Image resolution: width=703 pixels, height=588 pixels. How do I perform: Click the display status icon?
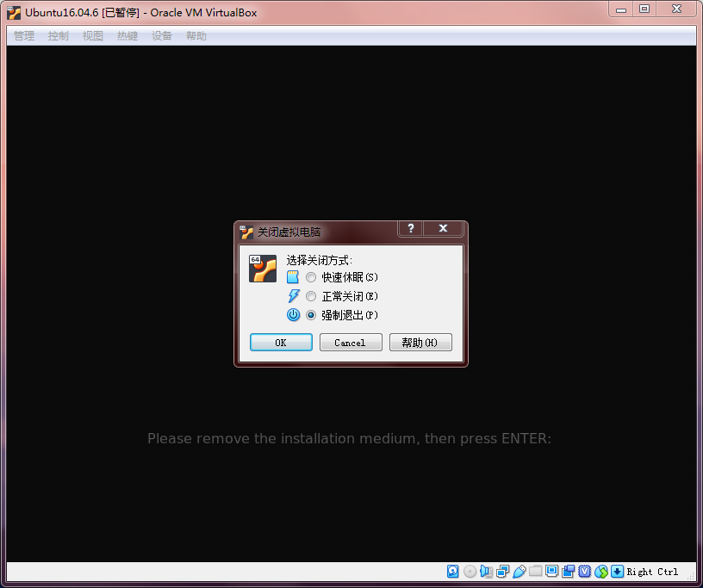point(551,571)
